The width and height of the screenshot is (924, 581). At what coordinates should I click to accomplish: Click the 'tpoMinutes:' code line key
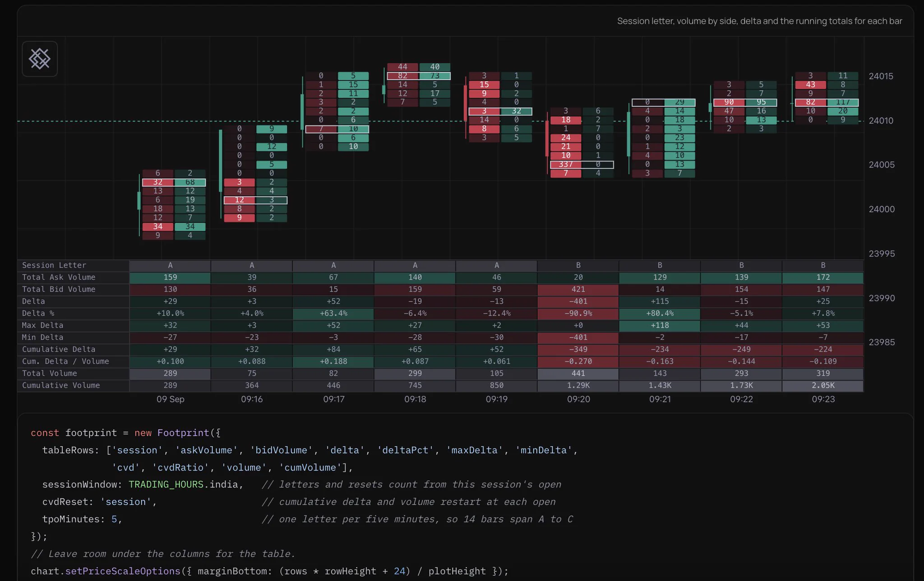point(74,519)
